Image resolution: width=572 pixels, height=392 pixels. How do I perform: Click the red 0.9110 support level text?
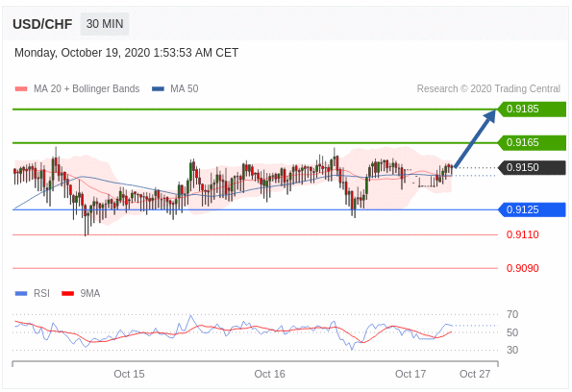click(522, 234)
